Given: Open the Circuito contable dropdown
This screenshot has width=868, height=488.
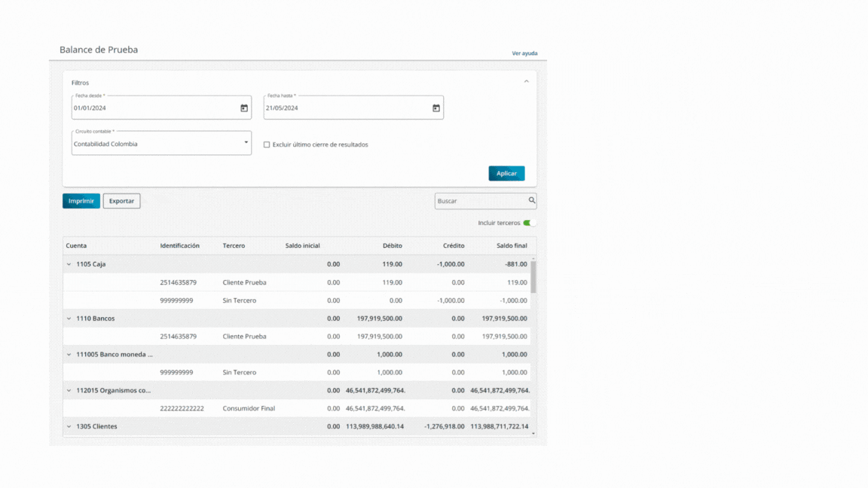Looking at the screenshot, I should (161, 143).
